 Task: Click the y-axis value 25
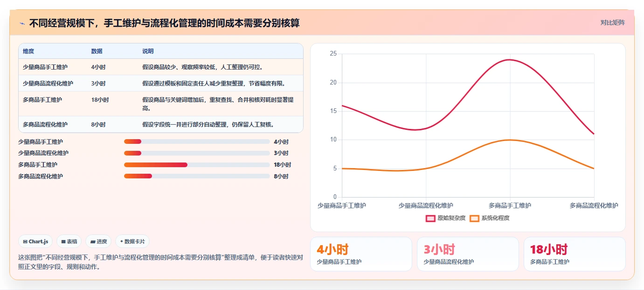click(333, 54)
